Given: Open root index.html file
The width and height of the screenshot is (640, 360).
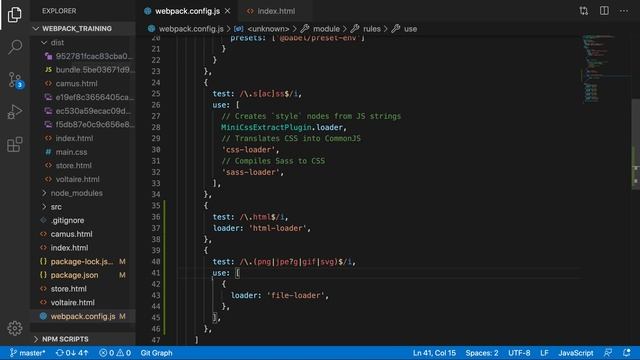Looking at the screenshot, I should (x=83, y=248).
